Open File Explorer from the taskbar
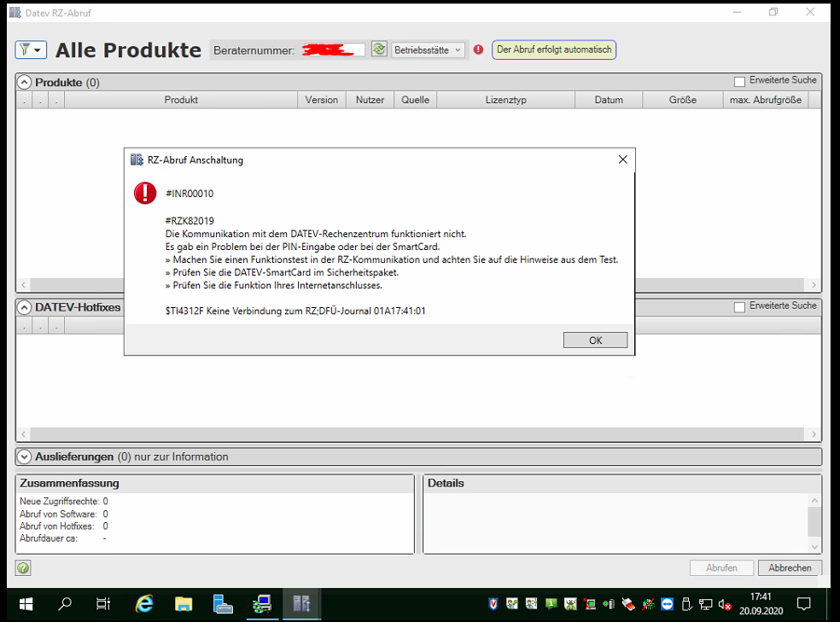Viewport: 840px width, 622px height. (184, 604)
